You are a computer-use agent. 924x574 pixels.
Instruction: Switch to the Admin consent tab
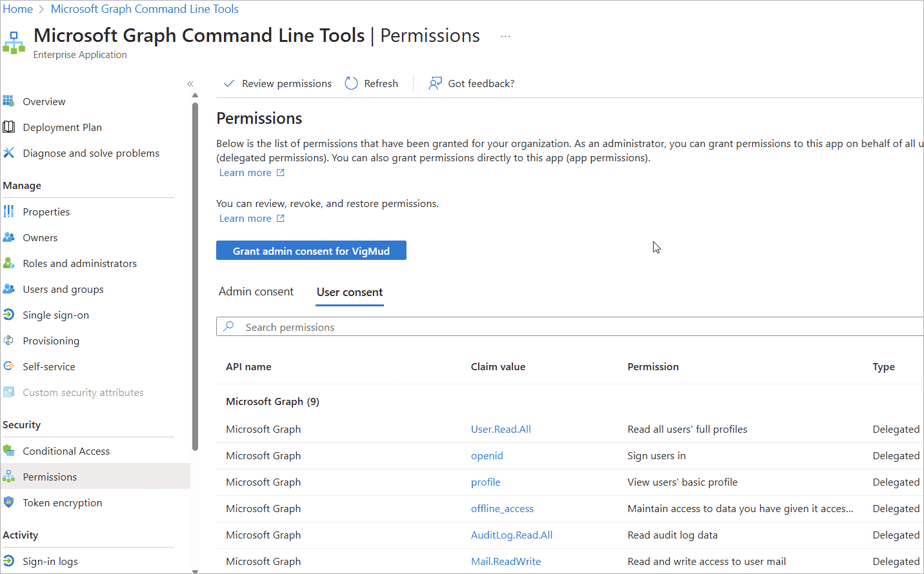pyautogui.click(x=256, y=292)
